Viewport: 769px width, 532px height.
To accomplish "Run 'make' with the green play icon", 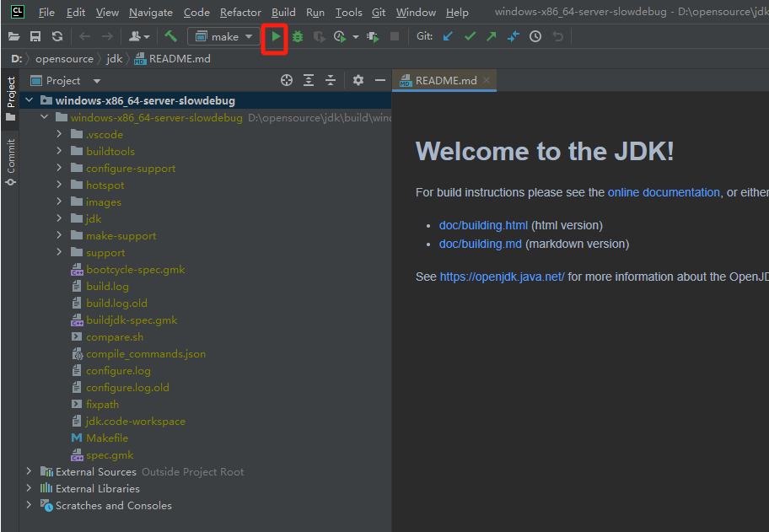I will (x=276, y=36).
